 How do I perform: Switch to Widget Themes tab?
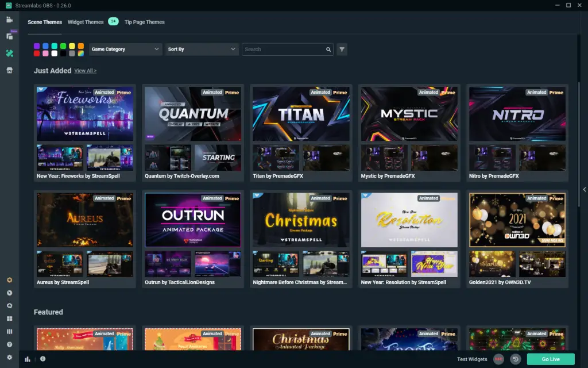point(86,22)
